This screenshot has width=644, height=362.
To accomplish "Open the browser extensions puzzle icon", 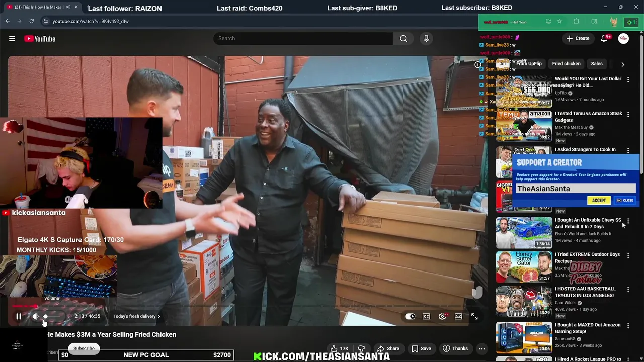I will pyautogui.click(x=577, y=22).
